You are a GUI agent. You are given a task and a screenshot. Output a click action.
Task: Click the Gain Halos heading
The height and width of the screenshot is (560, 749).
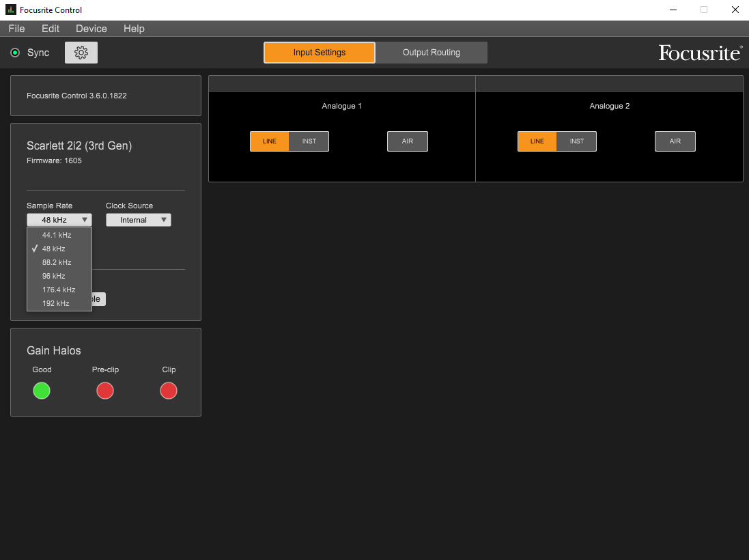tap(53, 351)
